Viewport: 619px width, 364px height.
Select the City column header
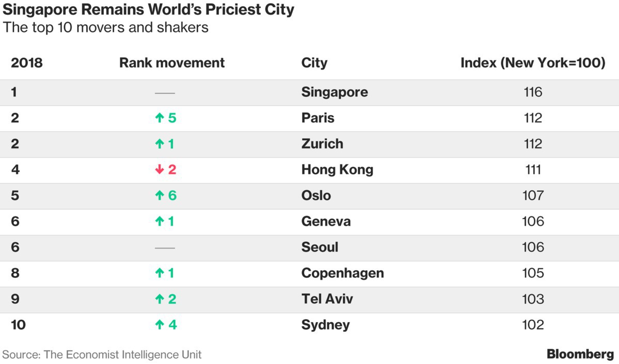pyautogui.click(x=314, y=63)
